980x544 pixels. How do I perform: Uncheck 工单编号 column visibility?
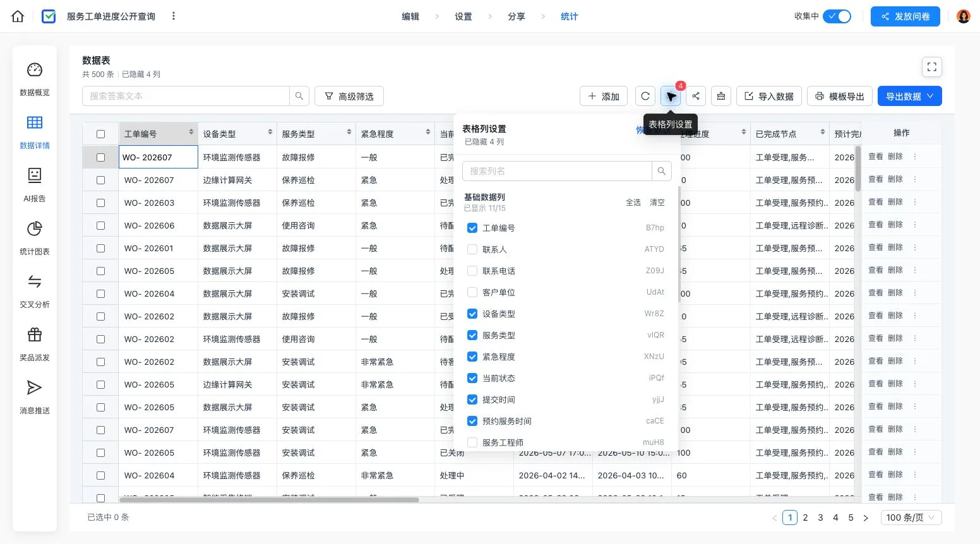click(472, 228)
